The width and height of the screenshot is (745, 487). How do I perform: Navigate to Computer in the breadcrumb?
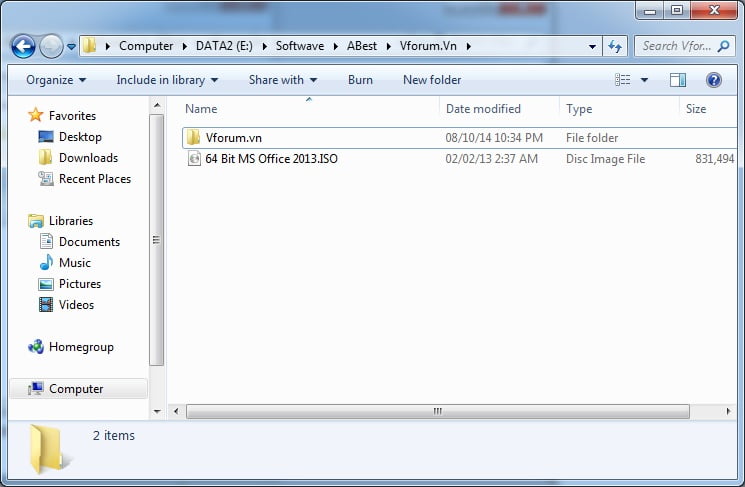(x=146, y=46)
